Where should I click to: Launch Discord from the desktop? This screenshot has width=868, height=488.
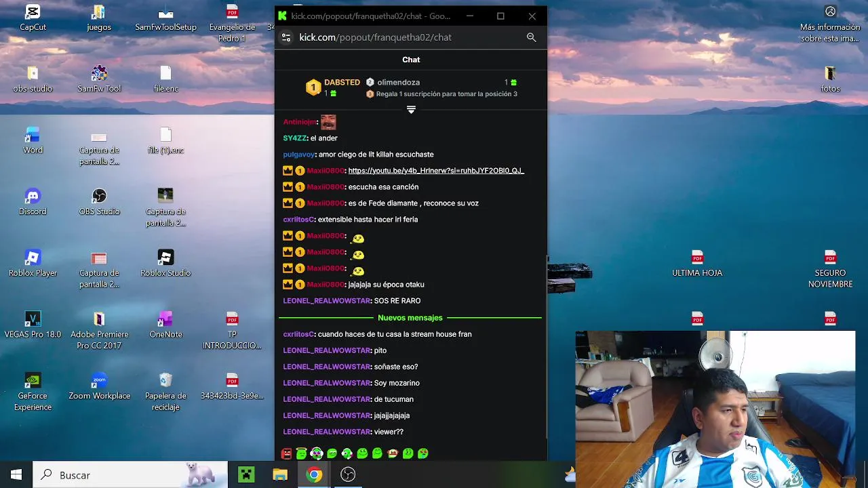pos(33,202)
